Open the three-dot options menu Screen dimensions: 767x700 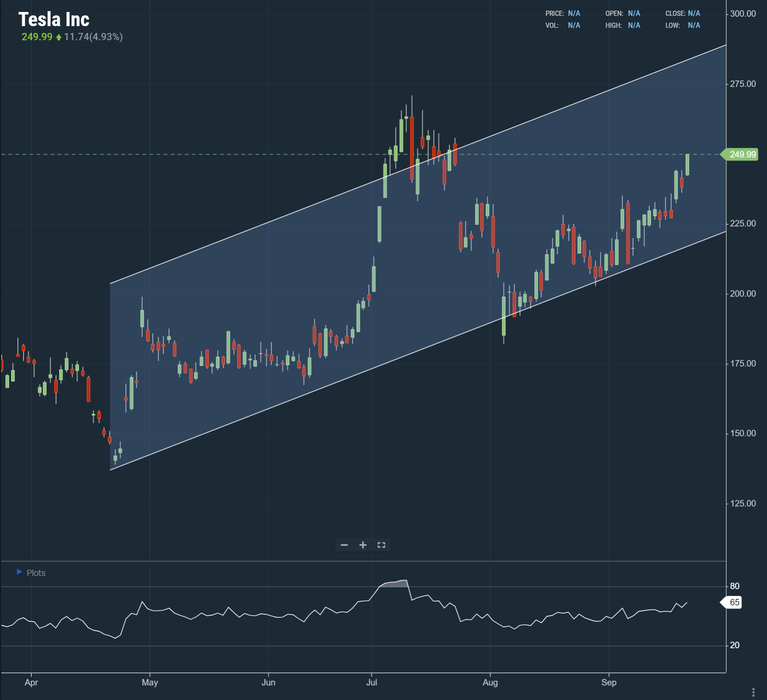point(753,692)
